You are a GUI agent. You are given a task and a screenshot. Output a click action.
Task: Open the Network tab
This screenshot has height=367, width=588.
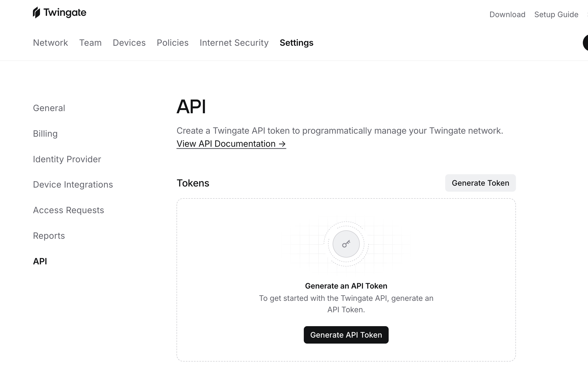coord(50,43)
